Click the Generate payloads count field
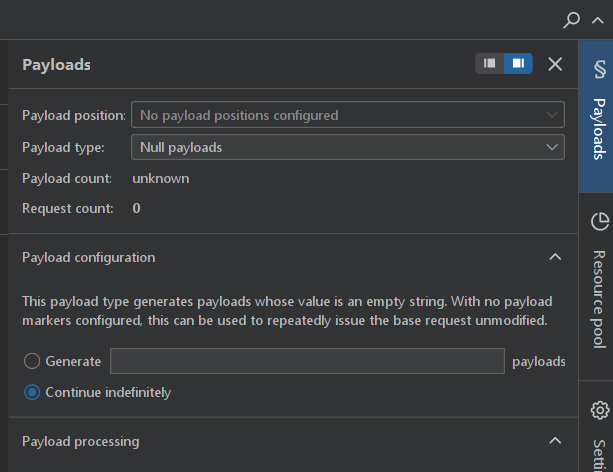 click(306, 361)
